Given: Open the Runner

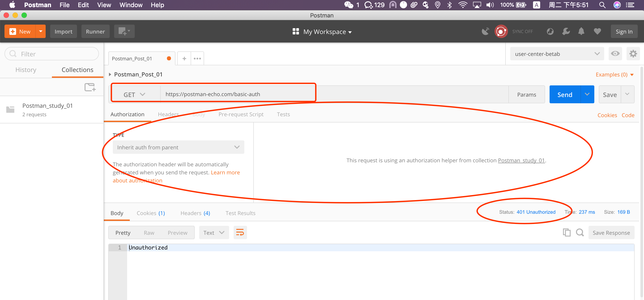Looking at the screenshot, I should pos(95,32).
